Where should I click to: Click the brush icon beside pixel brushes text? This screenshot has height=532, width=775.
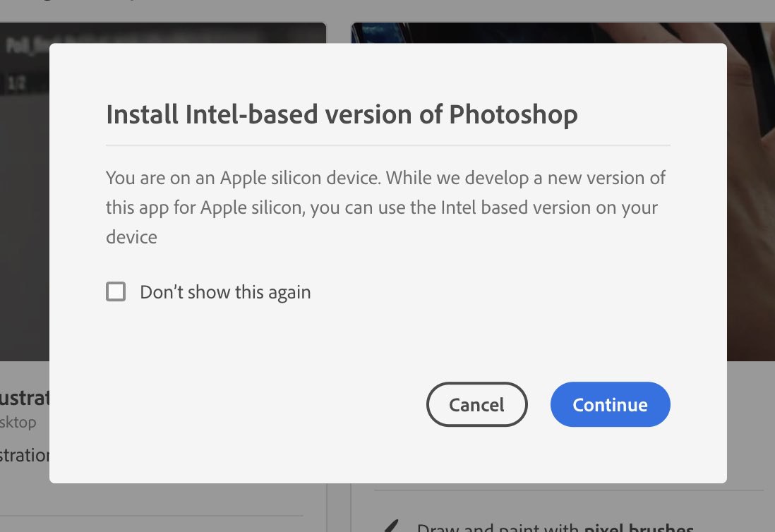tap(391, 526)
